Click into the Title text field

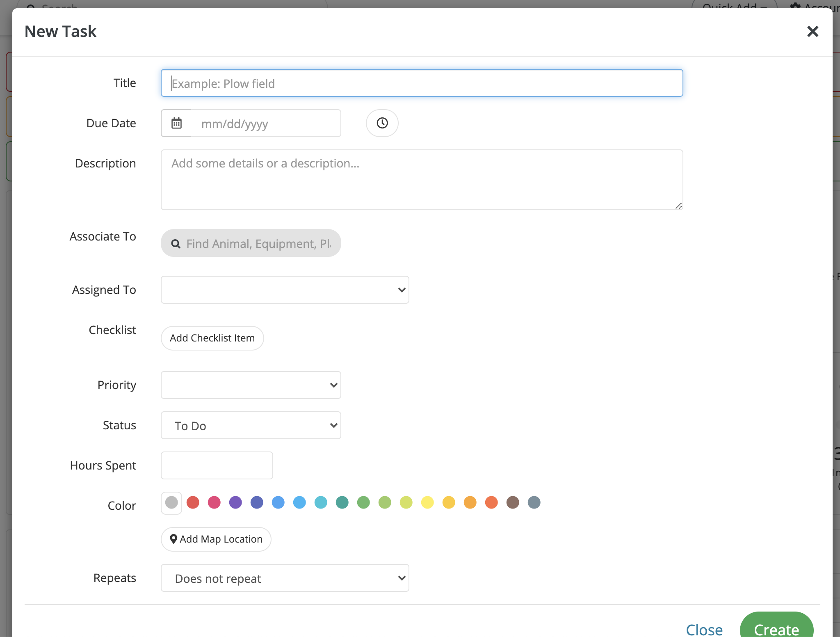(422, 83)
